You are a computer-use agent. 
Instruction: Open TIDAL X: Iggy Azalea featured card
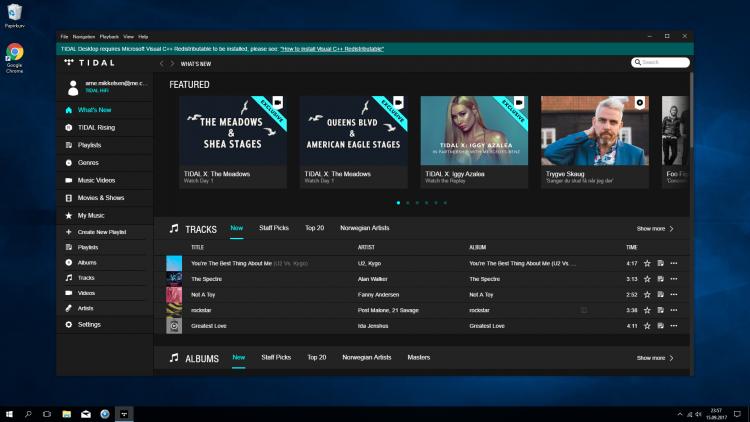474,142
